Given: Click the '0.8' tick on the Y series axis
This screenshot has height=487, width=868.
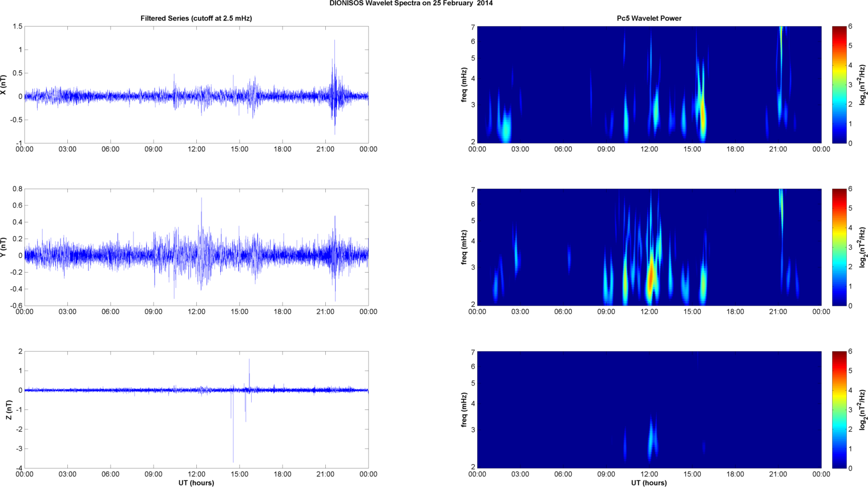Looking at the screenshot, I should coord(17,189).
